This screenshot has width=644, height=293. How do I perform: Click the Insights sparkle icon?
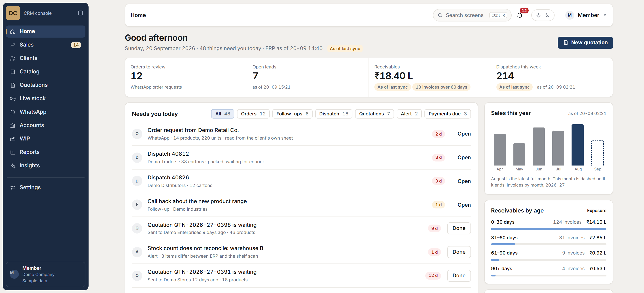click(x=13, y=166)
